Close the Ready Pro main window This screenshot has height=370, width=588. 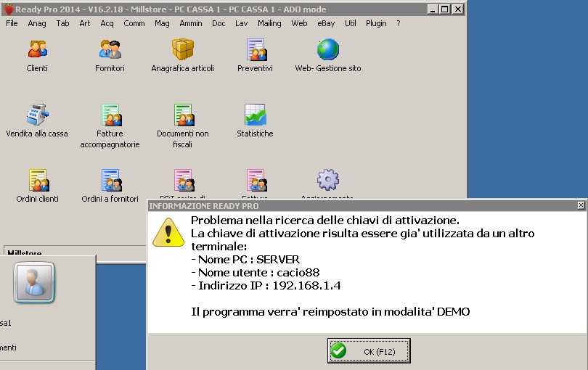[457, 9]
